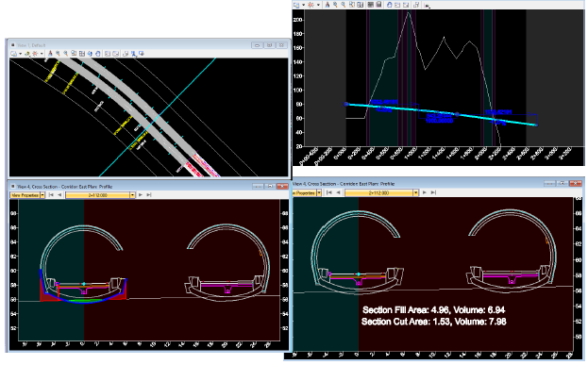588x365 pixels.
Task: Select Fit View icon in View 1 toolbar
Action: click(x=82, y=54)
